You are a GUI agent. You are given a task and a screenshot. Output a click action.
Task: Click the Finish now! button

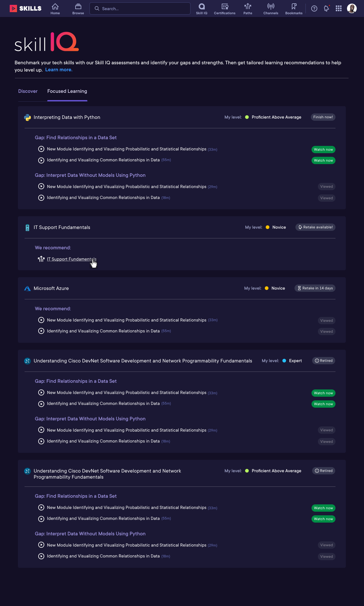tap(323, 117)
